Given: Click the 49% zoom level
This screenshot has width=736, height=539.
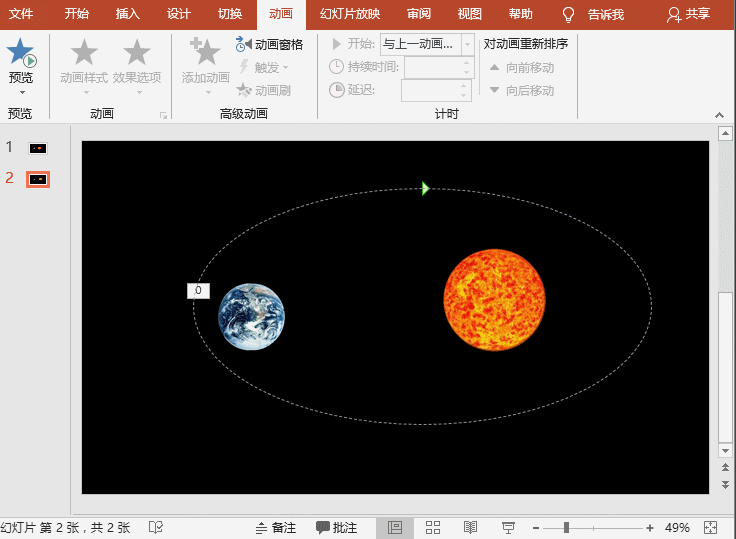Looking at the screenshot, I should pos(677,528).
